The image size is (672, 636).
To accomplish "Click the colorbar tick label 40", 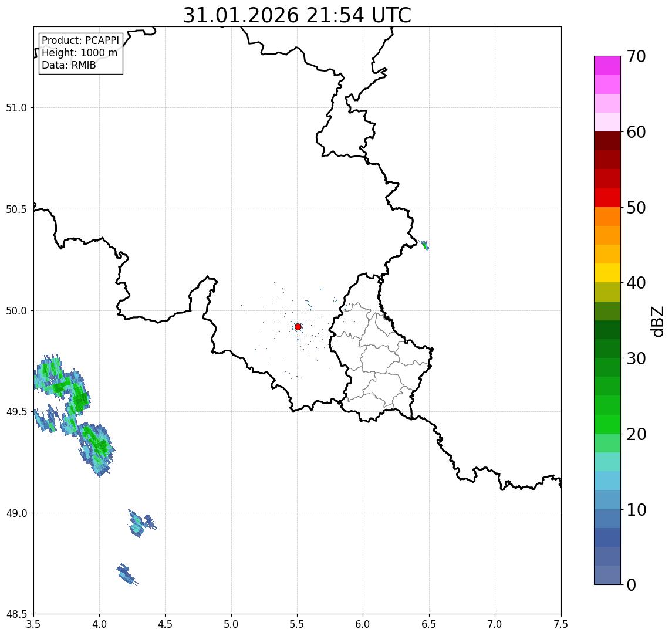I will [636, 283].
